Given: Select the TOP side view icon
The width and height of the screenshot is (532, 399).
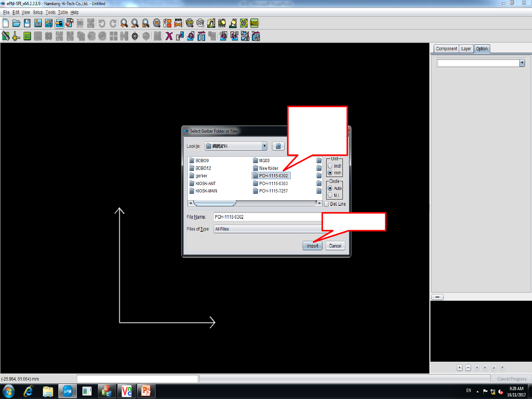Looking at the screenshot, I should (x=190, y=23).
